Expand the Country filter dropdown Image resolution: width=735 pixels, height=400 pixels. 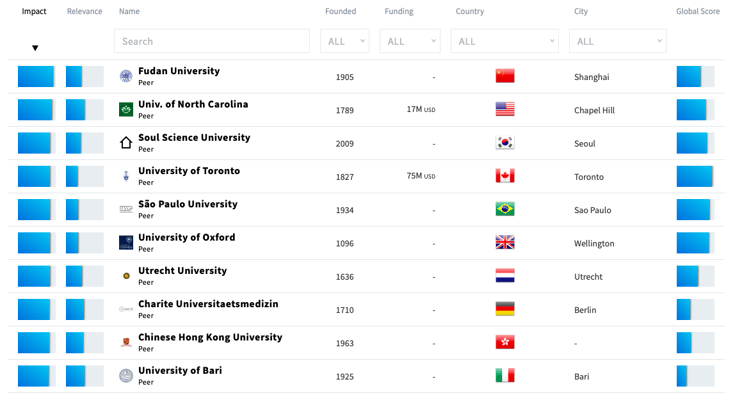pos(504,41)
